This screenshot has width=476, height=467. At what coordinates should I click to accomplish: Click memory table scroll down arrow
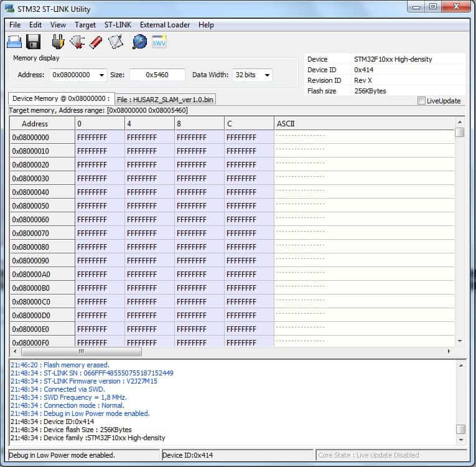460,341
